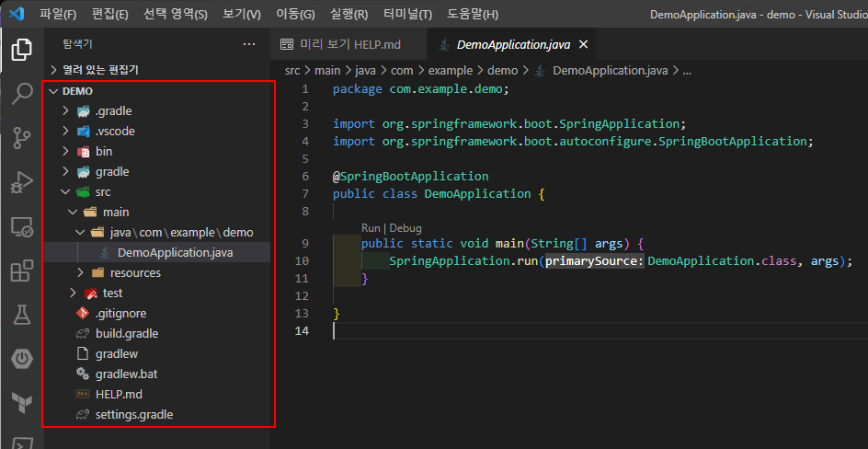The image size is (868, 449).
Task: Open the Selection (선택 영역) menu
Action: tap(176, 14)
